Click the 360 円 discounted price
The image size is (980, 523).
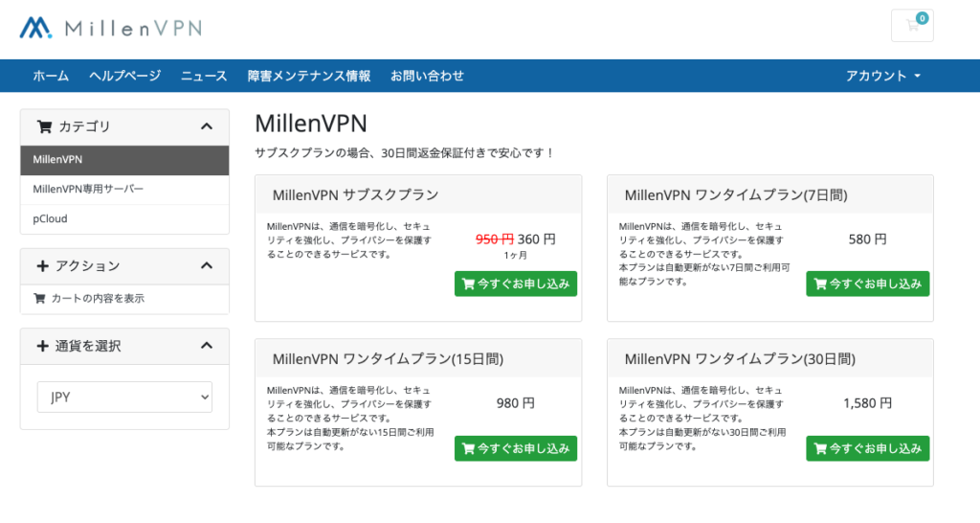click(x=536, y=239)
